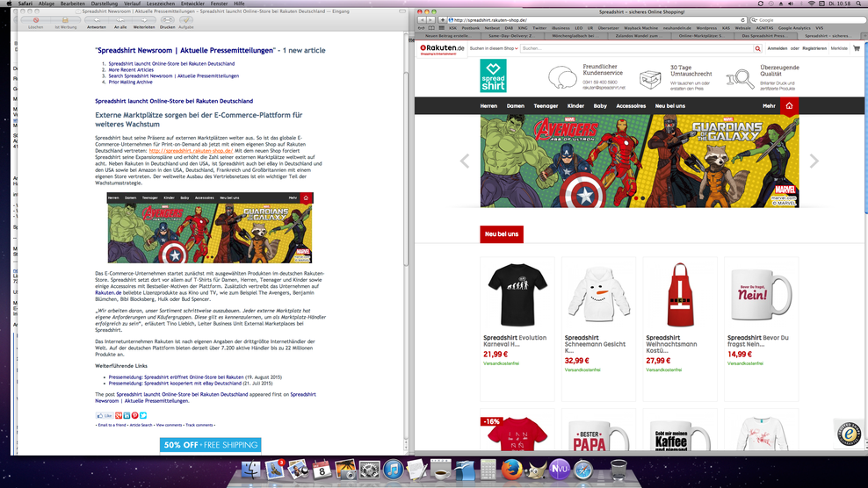Click Anmelden link on Rakuten

click(778, 48)
